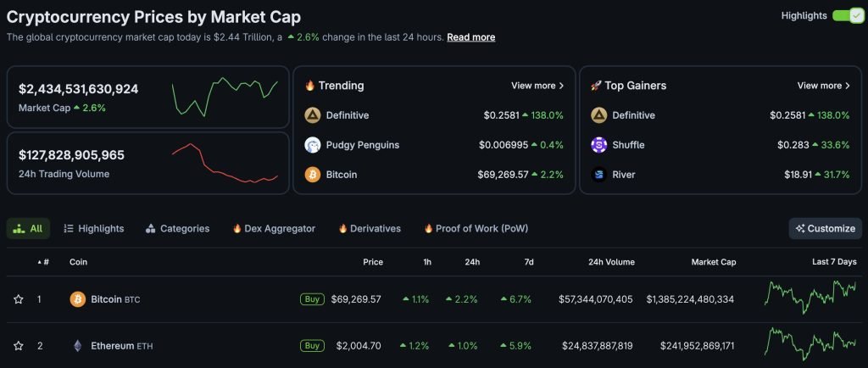
Task: Favorite Bitcoin with the star icon
Action: pos(18,299)
